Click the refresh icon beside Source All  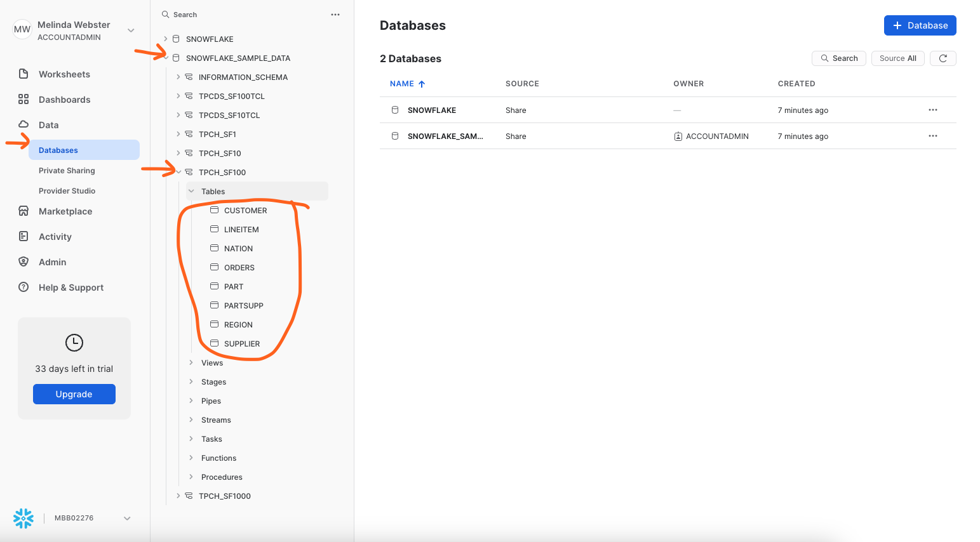point(943,58)
